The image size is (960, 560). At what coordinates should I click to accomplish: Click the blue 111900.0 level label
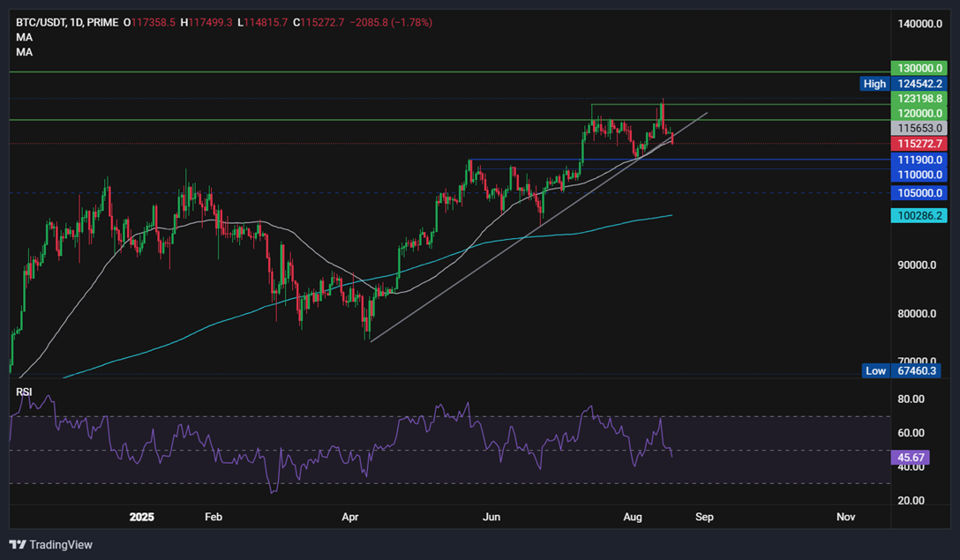point(918,160)
